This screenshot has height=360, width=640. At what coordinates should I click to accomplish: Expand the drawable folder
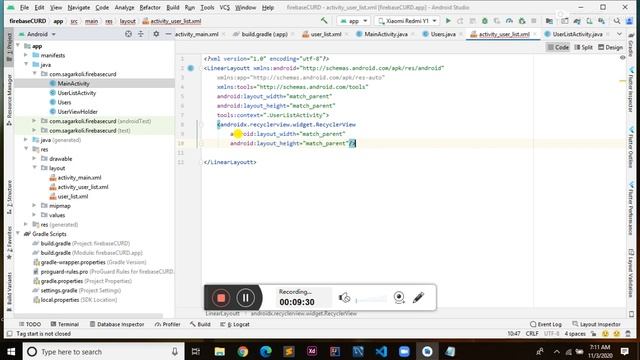pos(34,158)
